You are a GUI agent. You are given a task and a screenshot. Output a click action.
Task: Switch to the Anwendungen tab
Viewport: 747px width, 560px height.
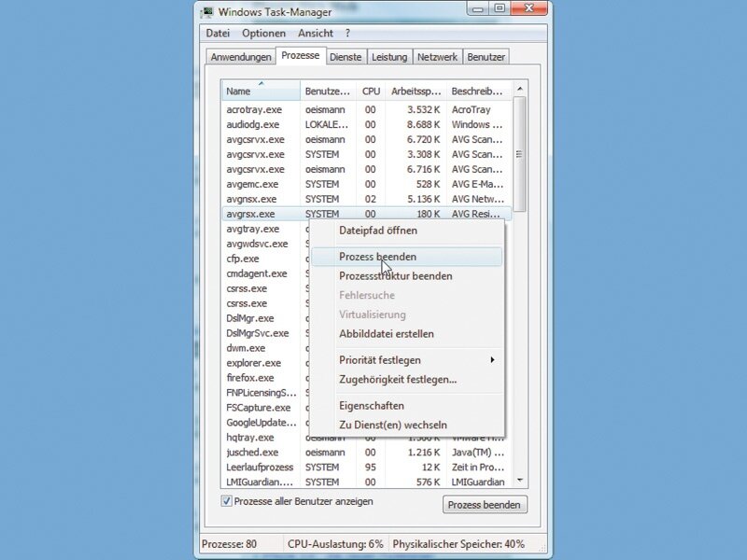(x=241, y=57)
